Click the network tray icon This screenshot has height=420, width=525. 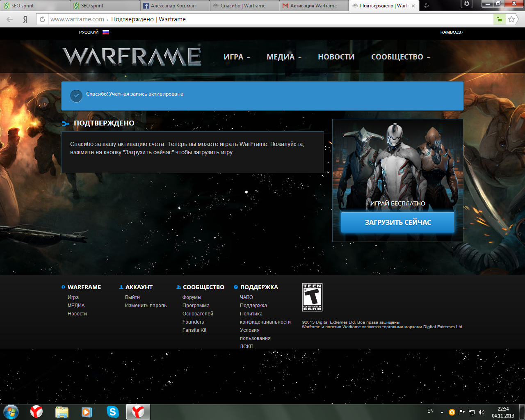[x=472, y=412]
